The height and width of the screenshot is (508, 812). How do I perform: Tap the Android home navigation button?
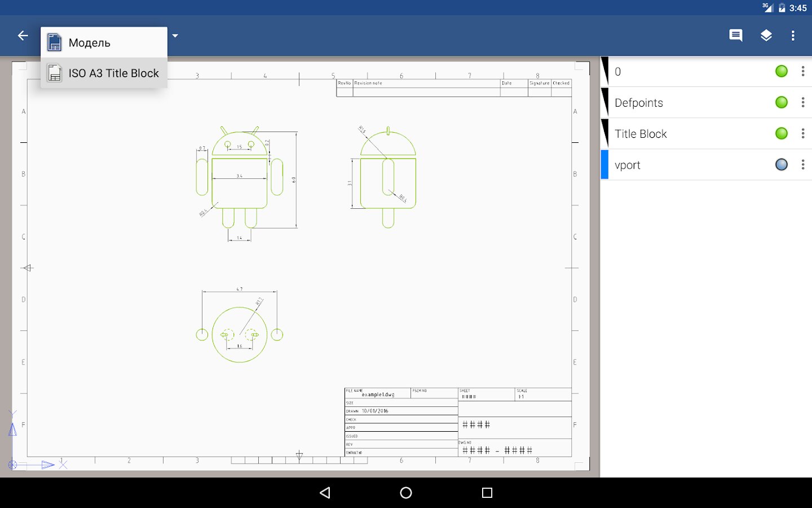(406, 493)
